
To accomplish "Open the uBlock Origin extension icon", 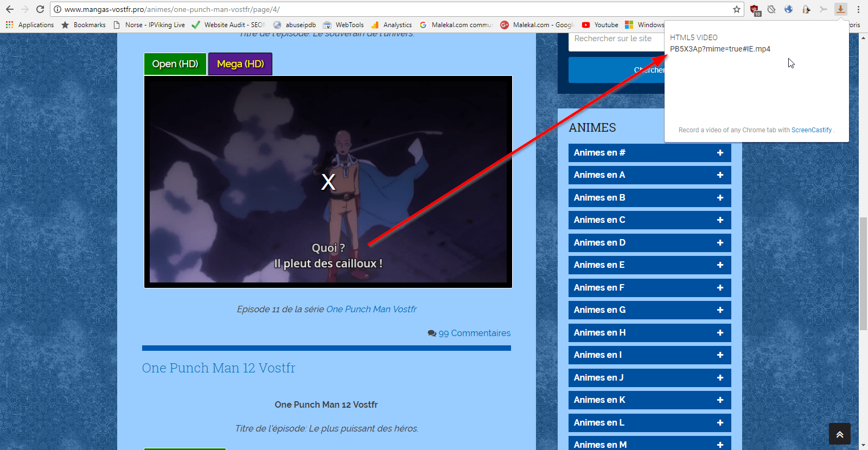I will [755, 10].
